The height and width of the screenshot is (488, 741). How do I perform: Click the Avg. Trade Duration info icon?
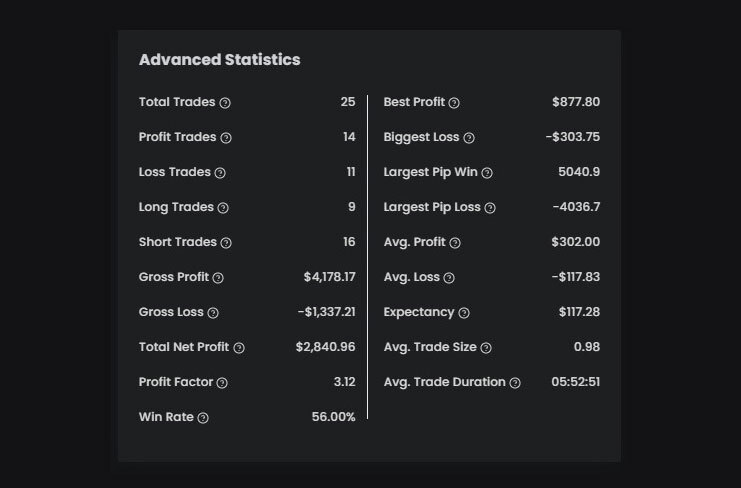515,383
